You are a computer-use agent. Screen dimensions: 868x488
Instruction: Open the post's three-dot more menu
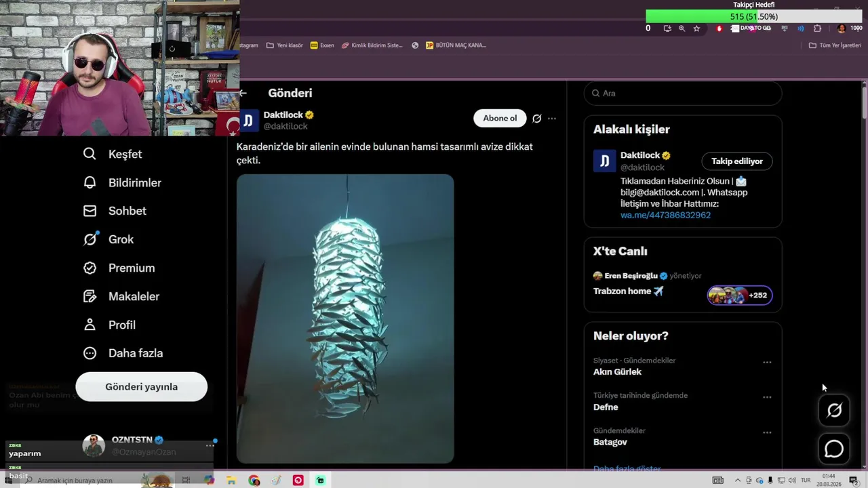(x=552, y=118)
